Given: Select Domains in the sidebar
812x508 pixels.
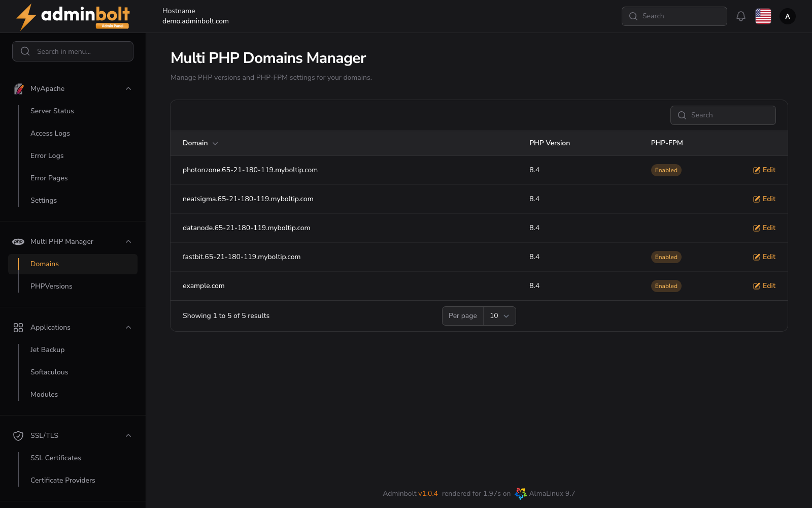Looking at the screenshot, I should click(73, 264).
